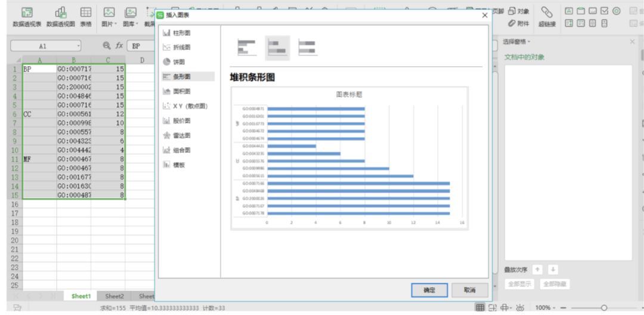Image resolution: width=644 pixels, height=315 pixels.
Task: Switch to Sheet1 tab
Action: pos(80,296)
